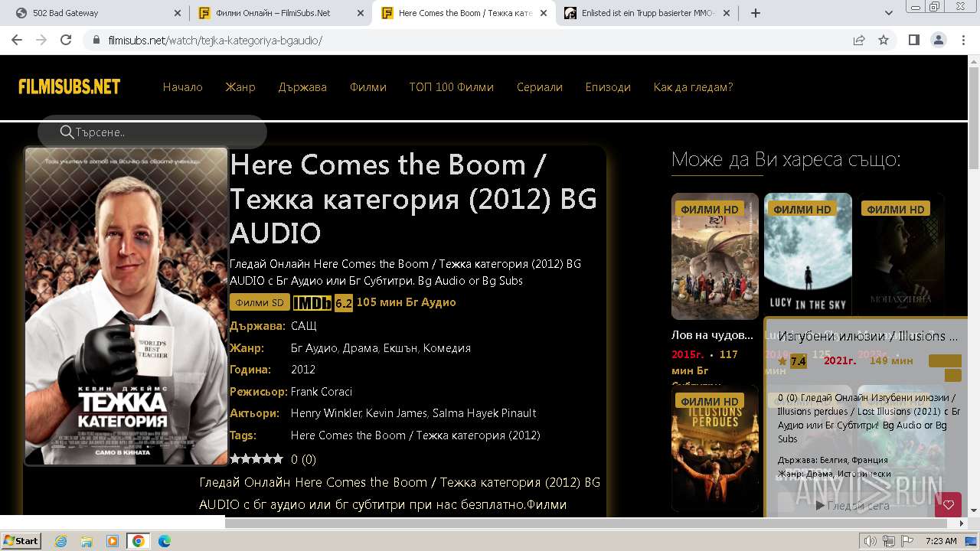Open the Chrome profile avatar icon

click(x=938, y=40)
